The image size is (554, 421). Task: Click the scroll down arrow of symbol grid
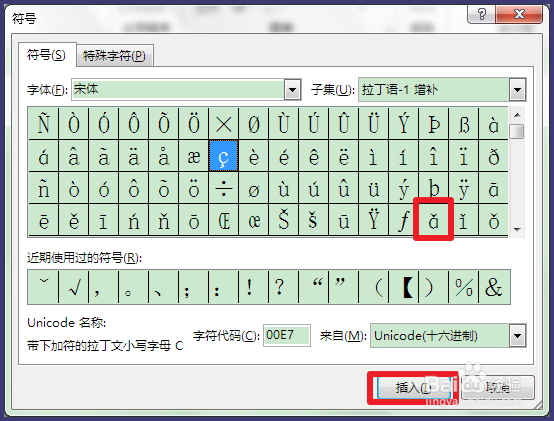tap(517, 230)
